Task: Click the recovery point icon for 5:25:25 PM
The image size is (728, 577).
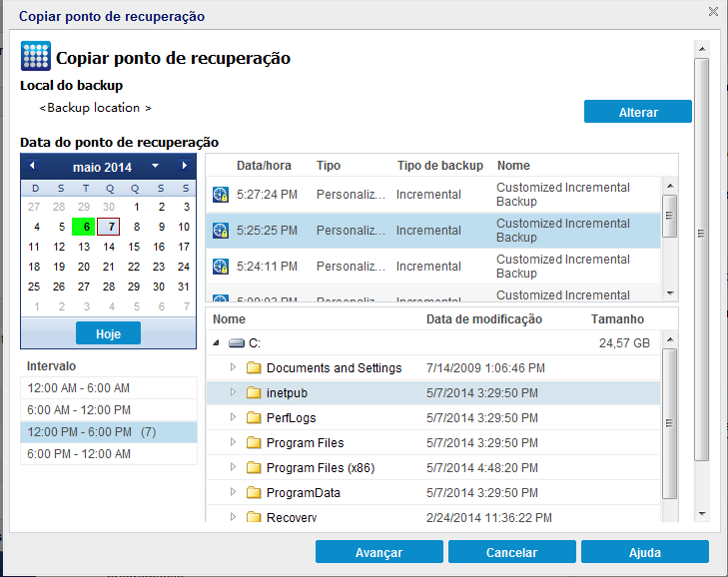Action: tap(220, 231)
